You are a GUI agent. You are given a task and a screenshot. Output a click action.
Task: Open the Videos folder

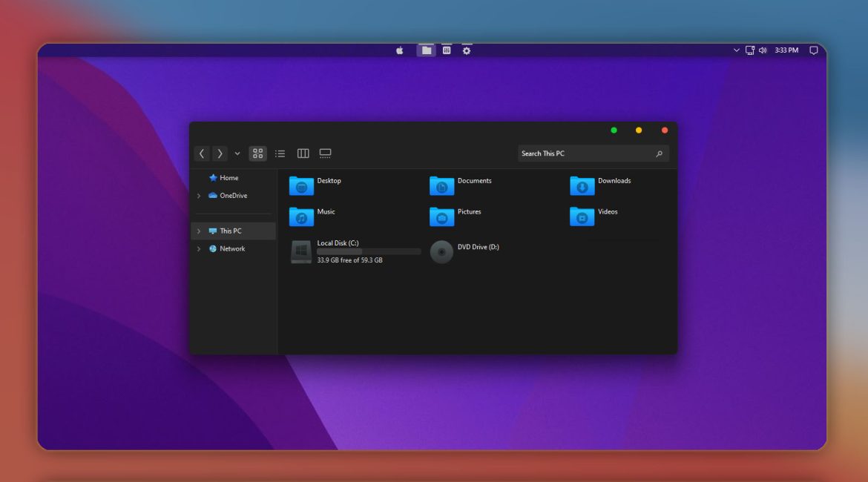pyautogui.click(x=582, y=217)
